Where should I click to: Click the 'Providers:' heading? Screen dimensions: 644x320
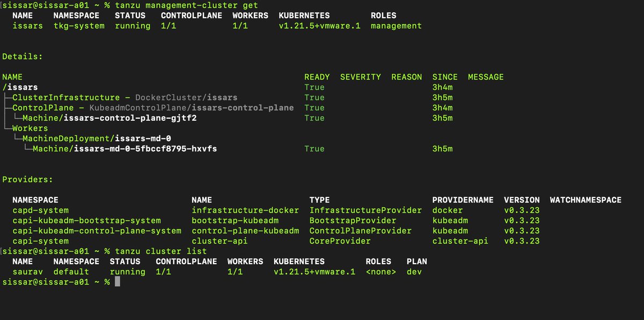(28, 179)
